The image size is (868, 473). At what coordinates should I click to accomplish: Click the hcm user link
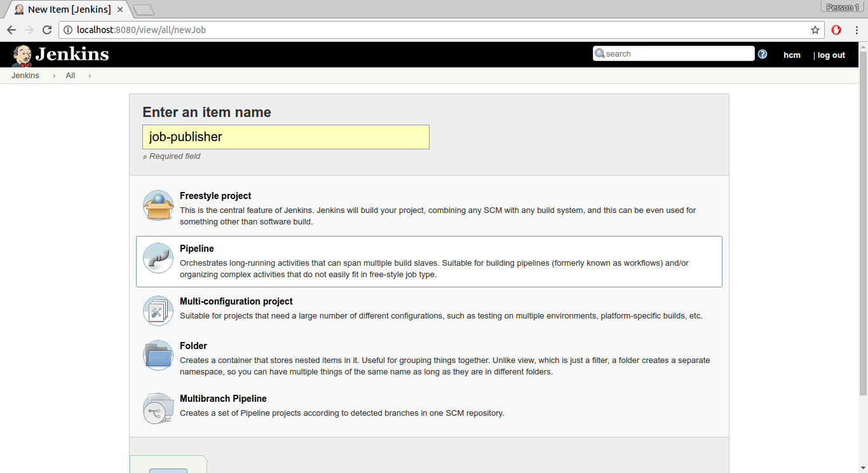[792, 55]
